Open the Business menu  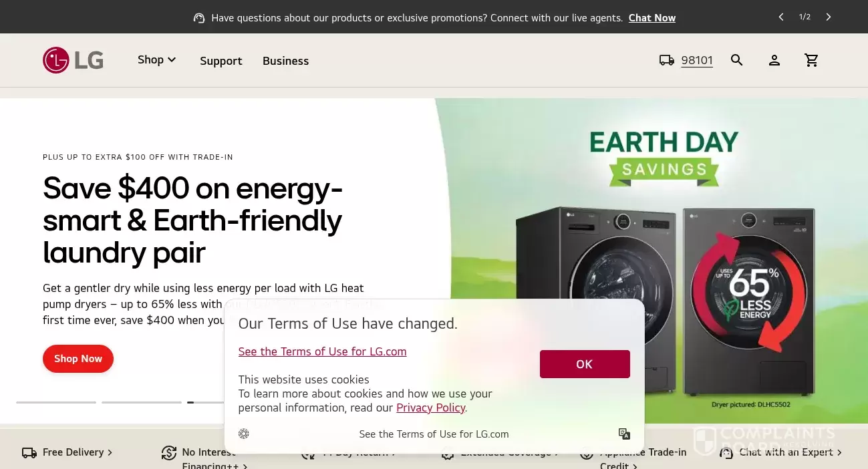pos(285,61)
